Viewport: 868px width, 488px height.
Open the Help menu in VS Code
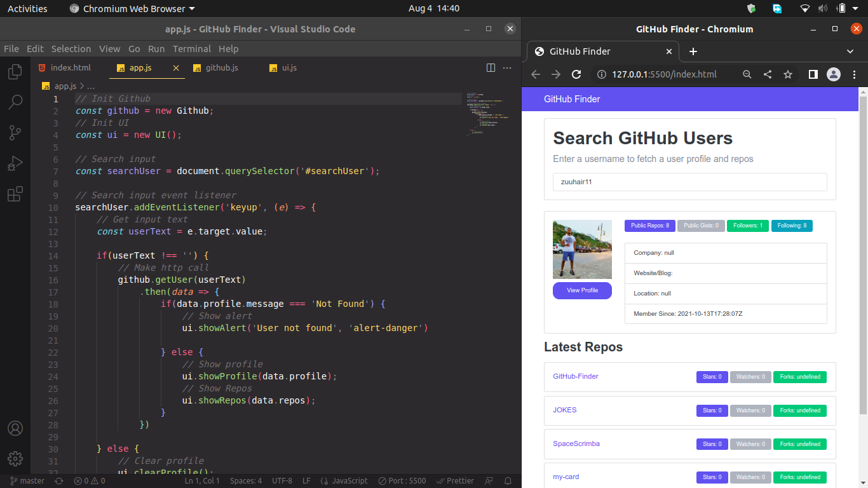[229, 49]
